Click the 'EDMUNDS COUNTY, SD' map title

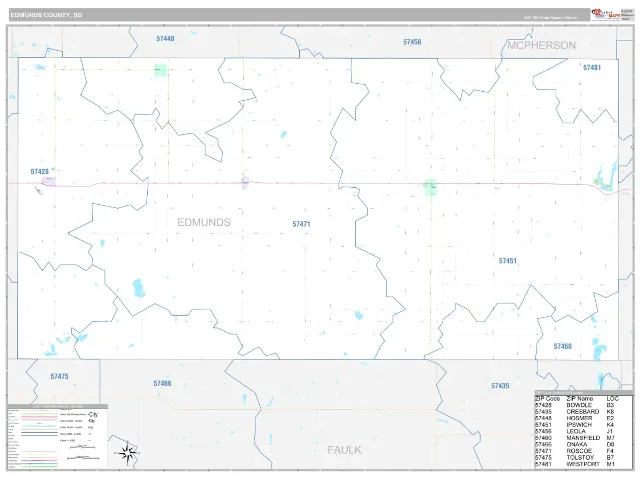pos(46,15)
